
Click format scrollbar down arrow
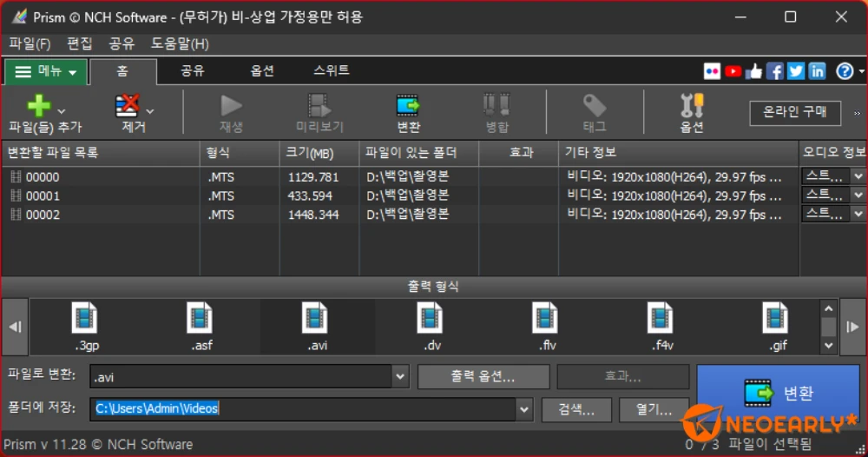(x=828, y=345)
